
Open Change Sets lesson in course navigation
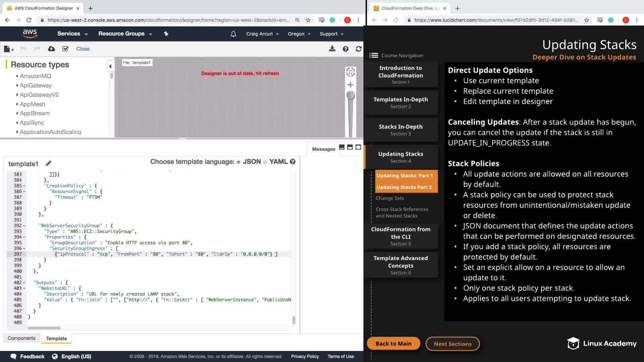(x=390, y=198)
